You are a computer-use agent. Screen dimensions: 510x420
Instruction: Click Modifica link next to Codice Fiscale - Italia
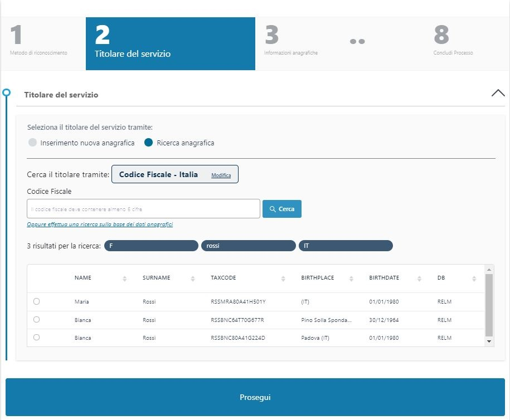(x=221, y=175)
